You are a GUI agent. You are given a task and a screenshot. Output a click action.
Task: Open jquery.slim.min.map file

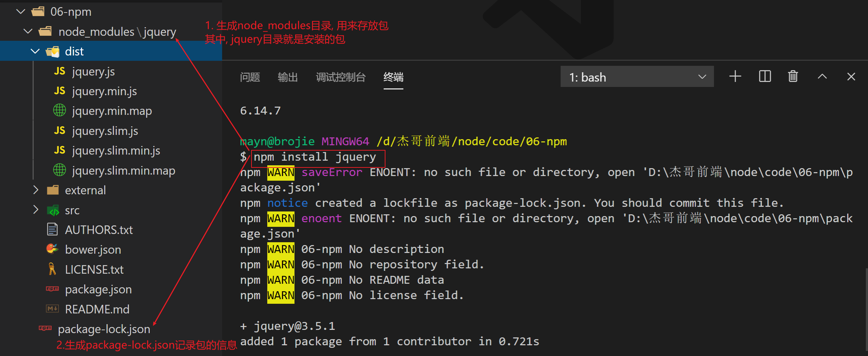124,171
